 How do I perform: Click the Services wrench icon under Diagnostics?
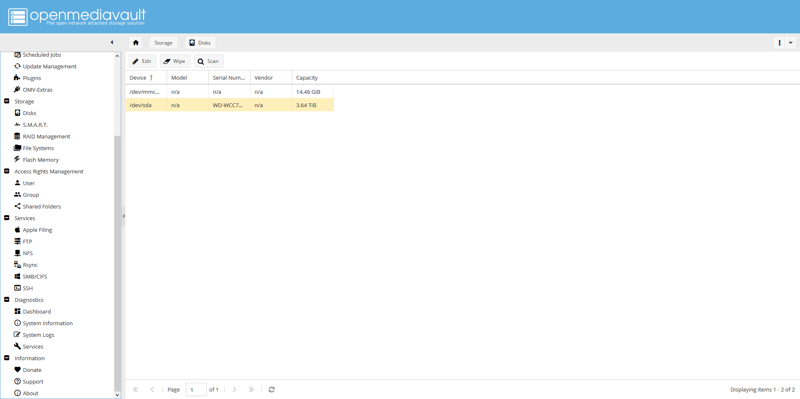pos(17,346)
